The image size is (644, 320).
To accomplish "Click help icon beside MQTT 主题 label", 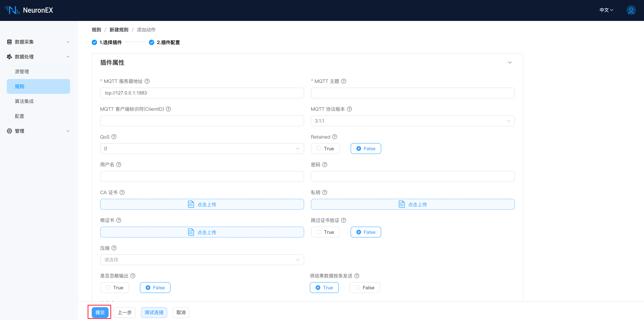I will [x=344, y=81].
